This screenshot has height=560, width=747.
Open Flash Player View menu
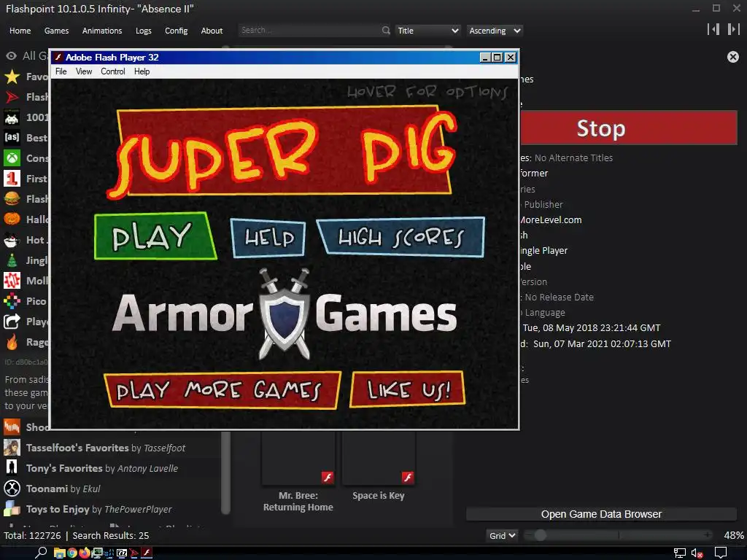pyautogui.click(x=84, y=71)
